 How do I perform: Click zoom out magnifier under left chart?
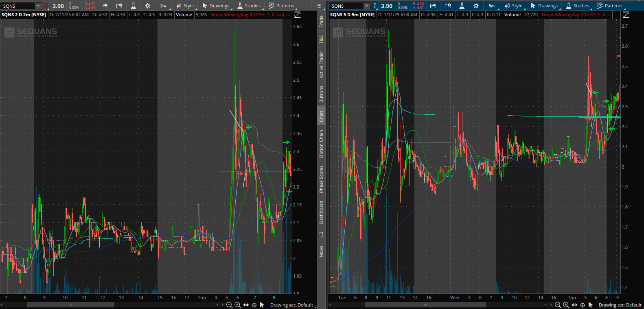(x=229, y=305)
